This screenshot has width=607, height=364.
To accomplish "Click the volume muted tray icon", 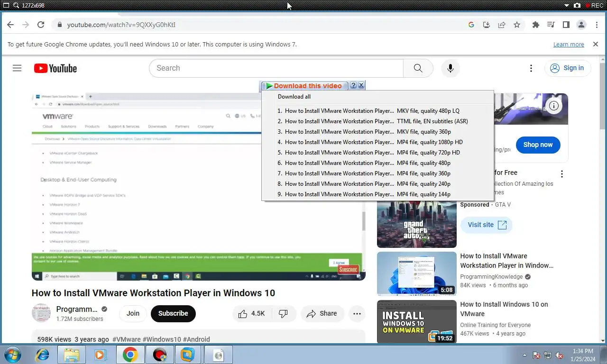I will [560, 355].
